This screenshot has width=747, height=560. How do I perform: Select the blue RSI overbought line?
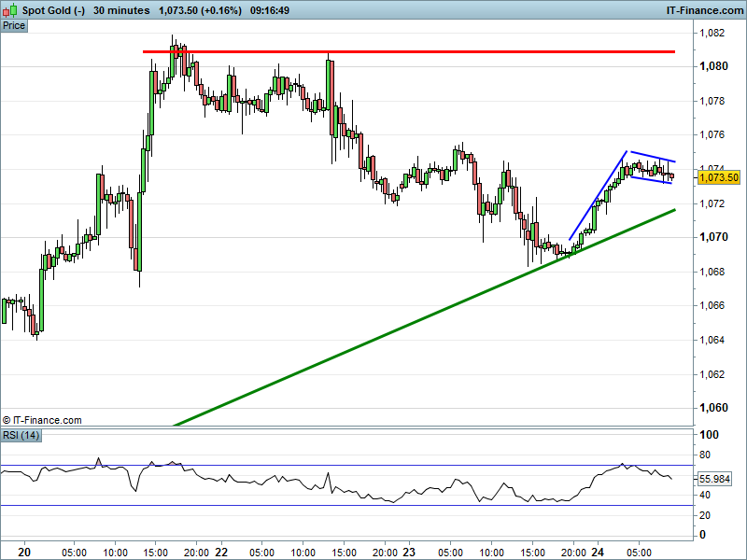pos(373,465)
